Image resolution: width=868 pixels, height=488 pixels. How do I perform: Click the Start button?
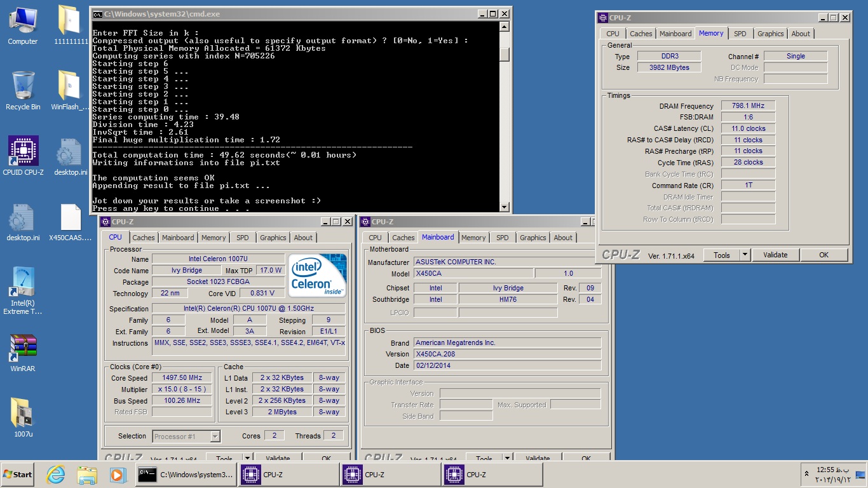point(18,475)
